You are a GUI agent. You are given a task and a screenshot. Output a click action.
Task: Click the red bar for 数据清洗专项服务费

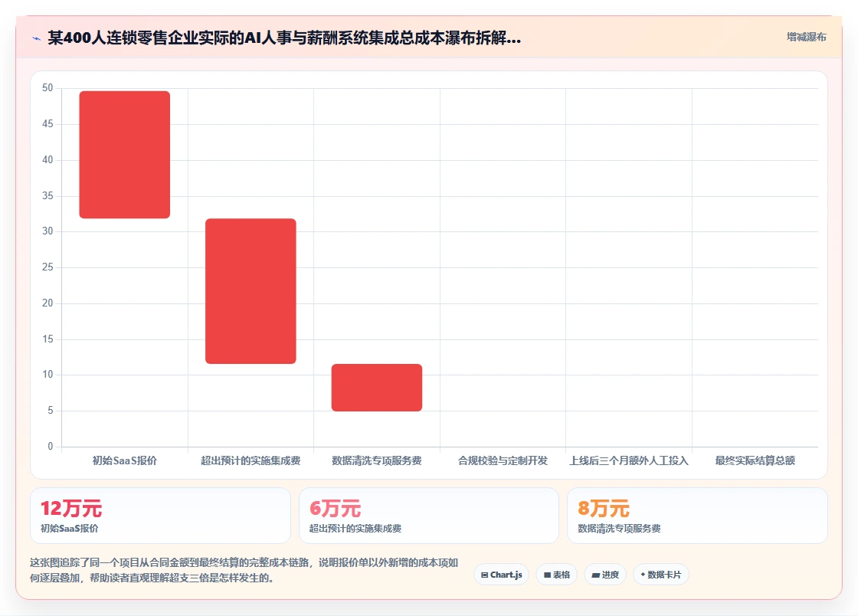[x=377, y=388]
